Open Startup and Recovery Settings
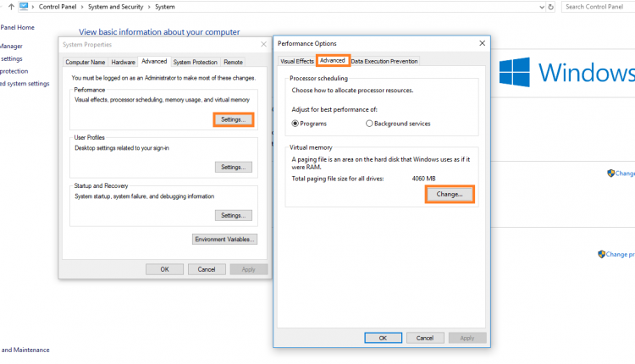This screenshot has height=364, width=635. point(234,215)
